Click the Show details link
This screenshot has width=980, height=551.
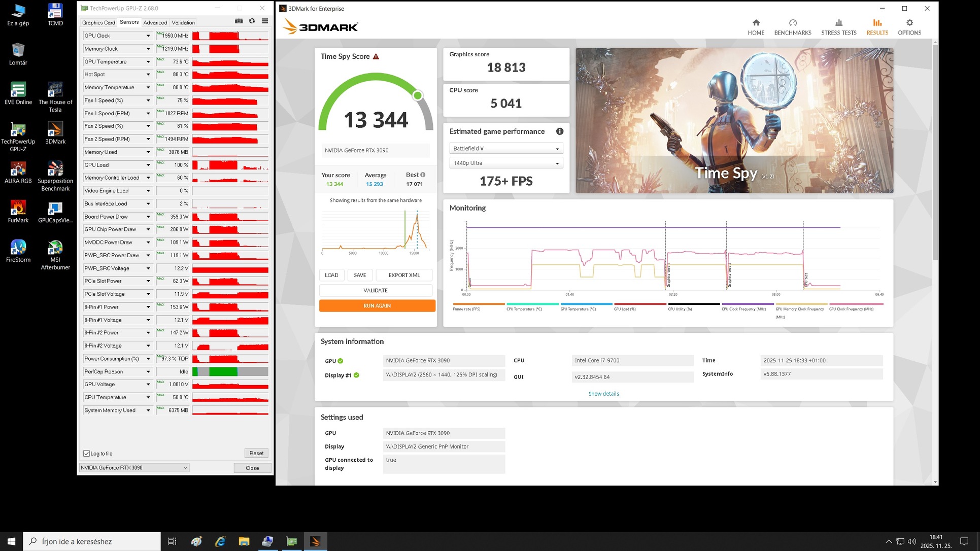click(x=603, y=394)
